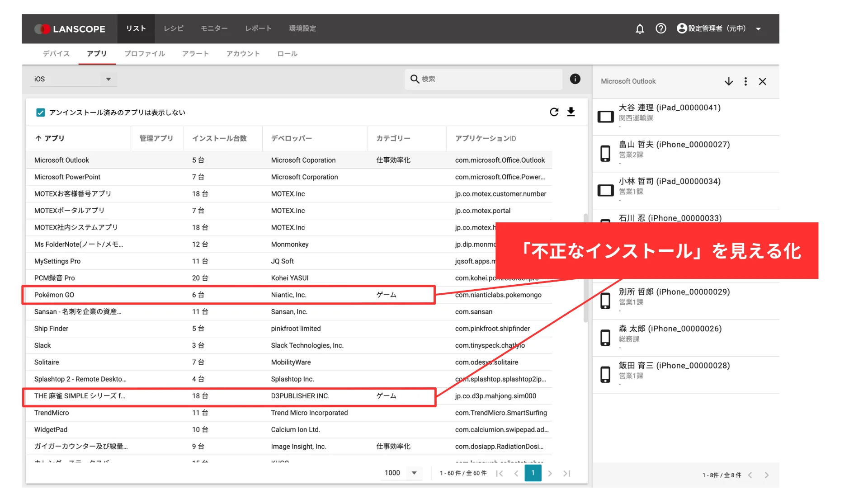The width and height of the screenshot is (868, 494).
Task: Click the notification bell icon
Action: (x=639, y=29)
